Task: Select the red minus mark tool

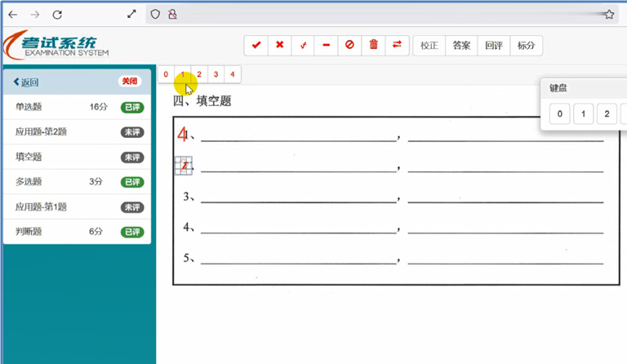Action: pos(327,46)
